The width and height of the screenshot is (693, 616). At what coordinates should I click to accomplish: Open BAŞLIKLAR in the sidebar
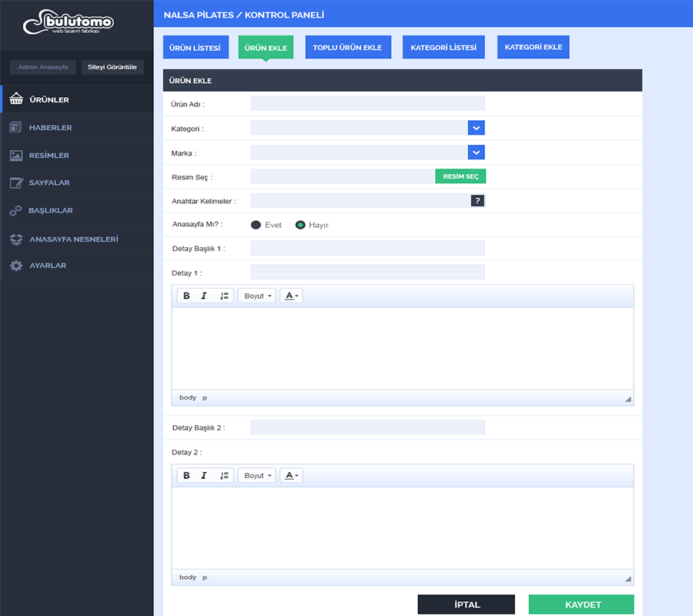[77, 210]
